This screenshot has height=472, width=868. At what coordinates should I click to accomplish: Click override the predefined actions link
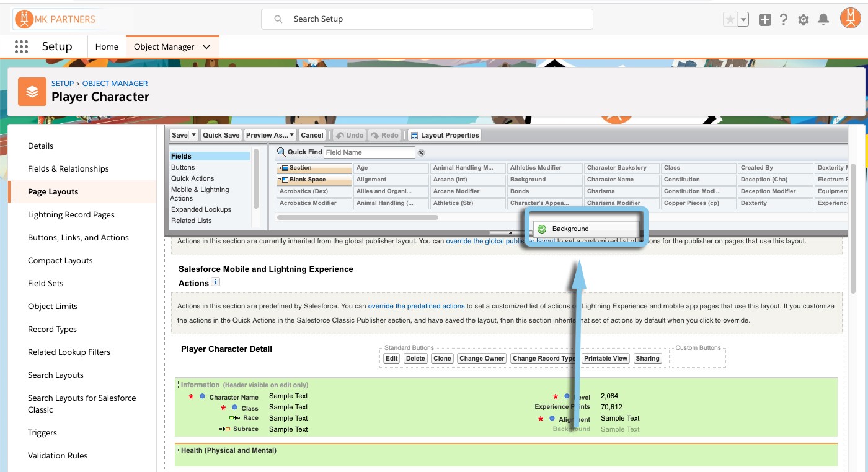point(416,306)
